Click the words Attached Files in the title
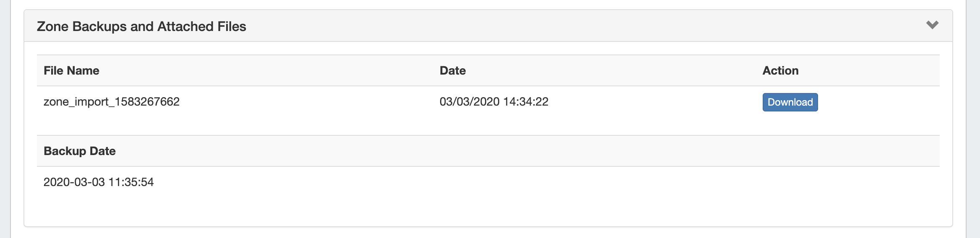The height and width of the screenshot is (238, 980). click(202, 26)
